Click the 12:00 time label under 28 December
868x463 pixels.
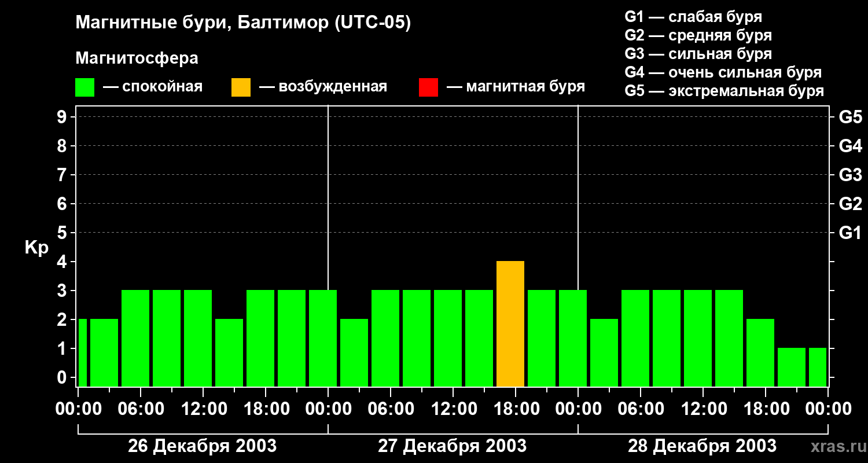tap(703, 409)
